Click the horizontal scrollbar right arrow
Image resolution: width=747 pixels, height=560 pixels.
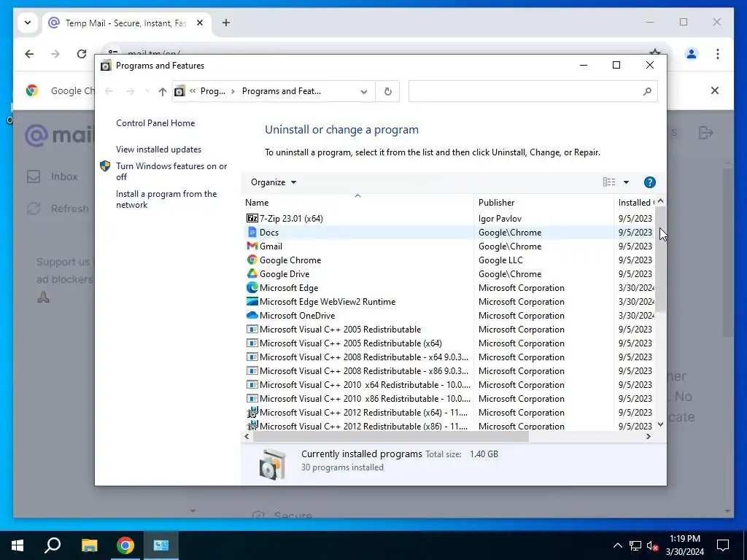[x=649, y=436]
